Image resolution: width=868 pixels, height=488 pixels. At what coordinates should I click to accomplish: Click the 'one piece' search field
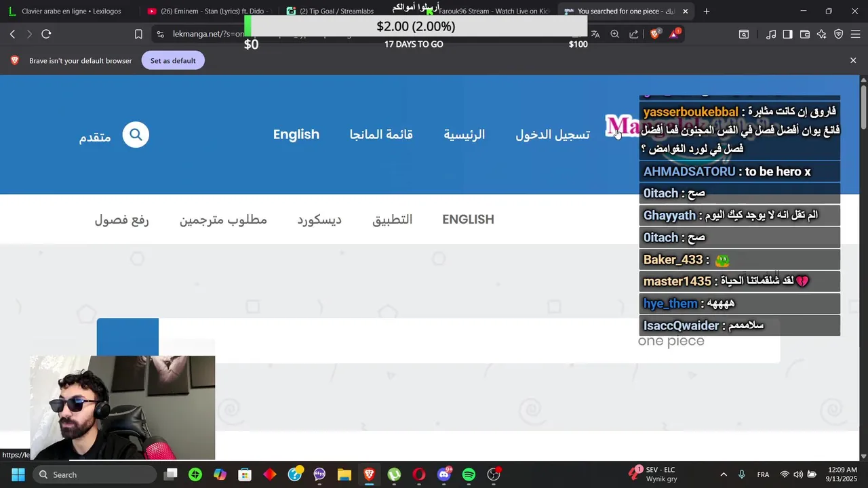coord(469,341)
